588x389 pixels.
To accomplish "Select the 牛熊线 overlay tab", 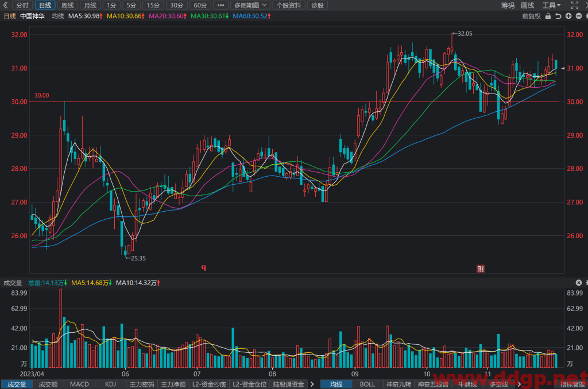I will click(x=467, y=384).
